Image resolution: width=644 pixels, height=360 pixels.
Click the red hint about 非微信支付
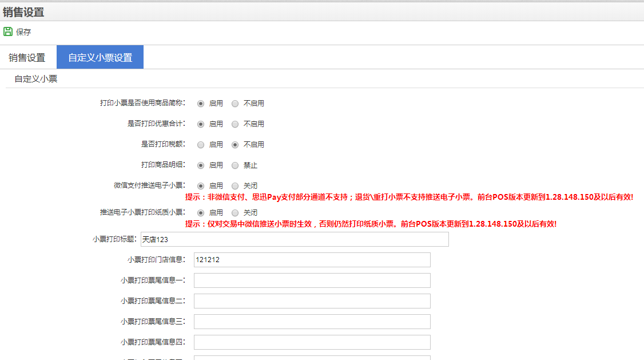tap(409, 197)
